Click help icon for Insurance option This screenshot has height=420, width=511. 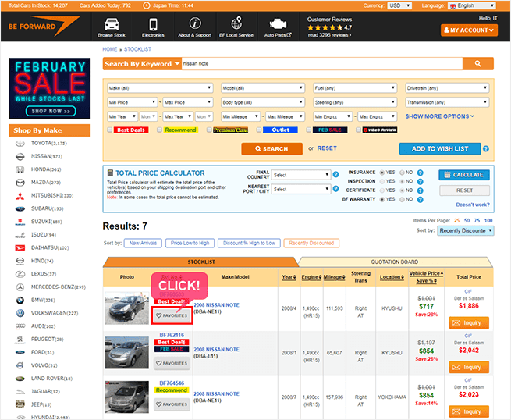[421, 173]
